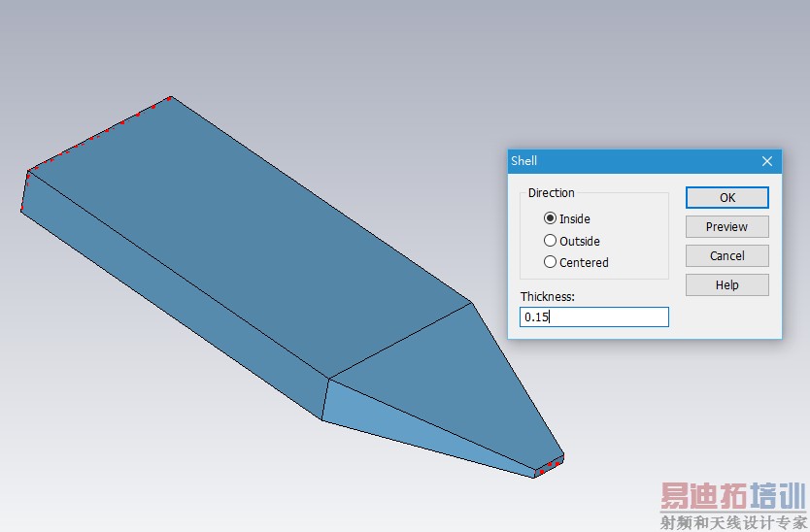Open Help for the Shell dialog

pyautogui.click(x=726, y=285)
